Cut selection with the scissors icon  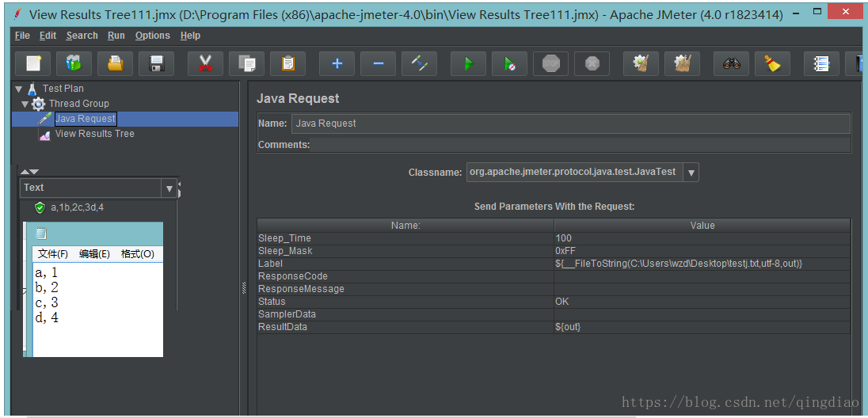pos(205,63)
